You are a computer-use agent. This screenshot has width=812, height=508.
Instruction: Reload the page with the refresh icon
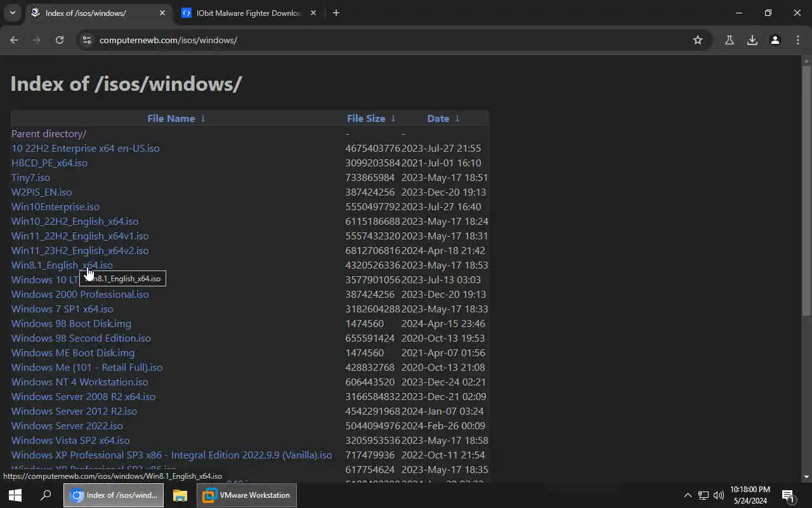[x=60, y=40]
